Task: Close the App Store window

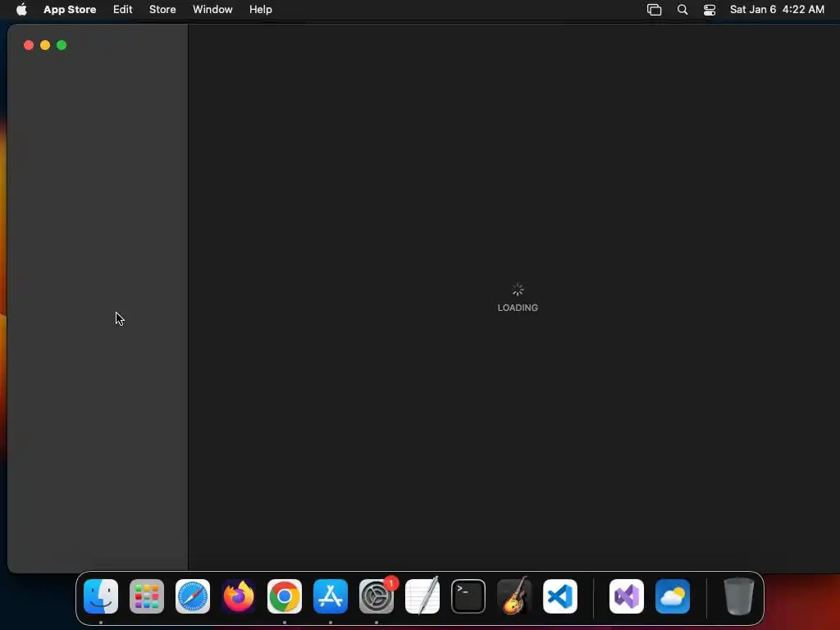Action: point(29,45)
